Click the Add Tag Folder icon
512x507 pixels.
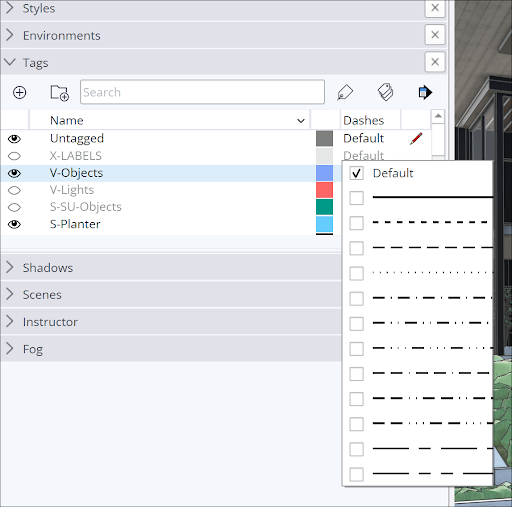(x=60, y=93)
